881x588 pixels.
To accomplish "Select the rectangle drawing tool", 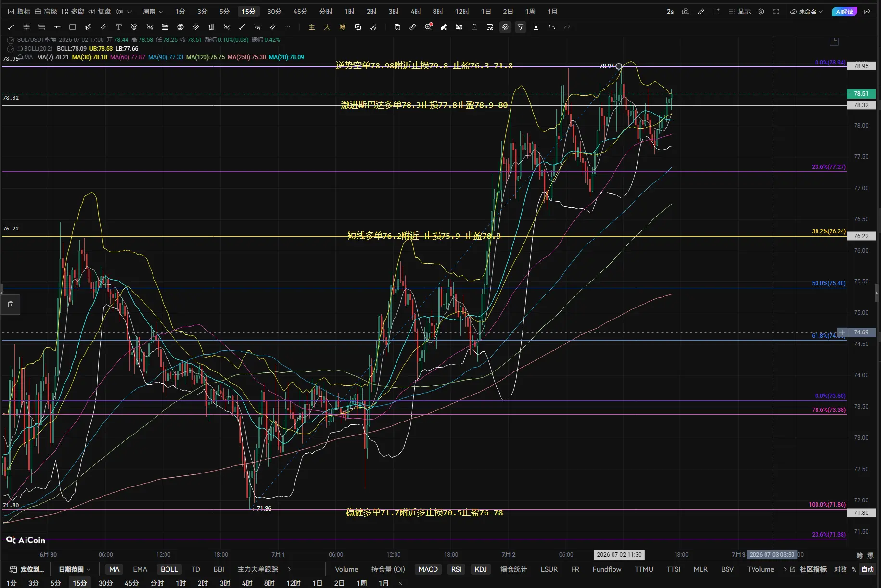I will click(x=73, y=27).
